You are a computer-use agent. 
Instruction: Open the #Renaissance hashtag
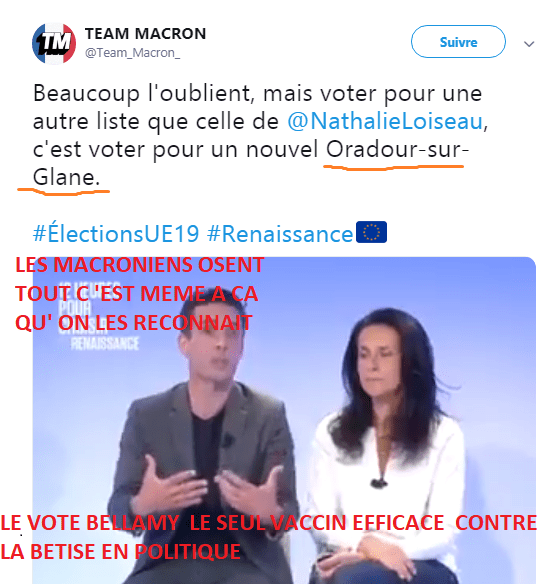[x=279, y=234]
